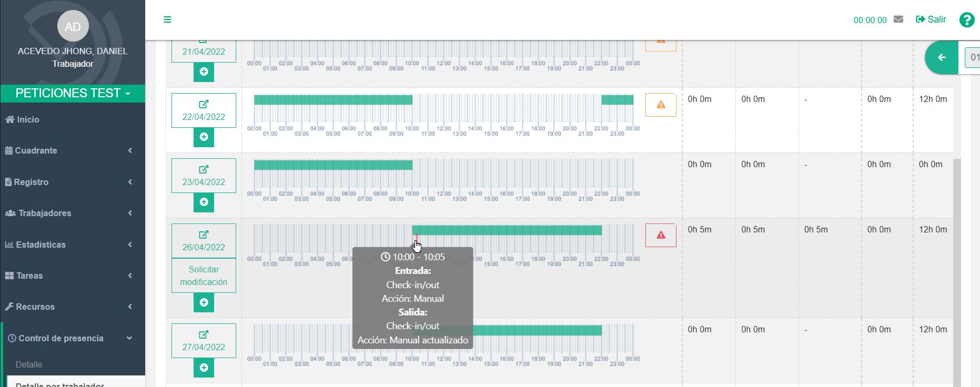Click the AD user avatar
This screenshot has width=980, height=387.
tap(73, 27)
